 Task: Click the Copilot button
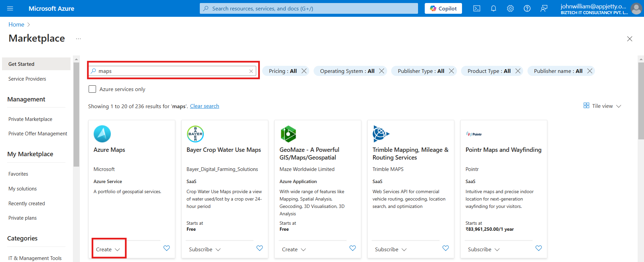[443, 8]
